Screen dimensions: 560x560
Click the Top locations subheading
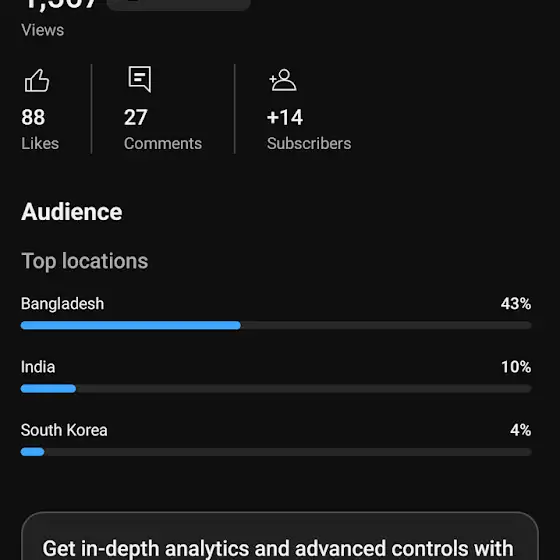click(85, 261)
